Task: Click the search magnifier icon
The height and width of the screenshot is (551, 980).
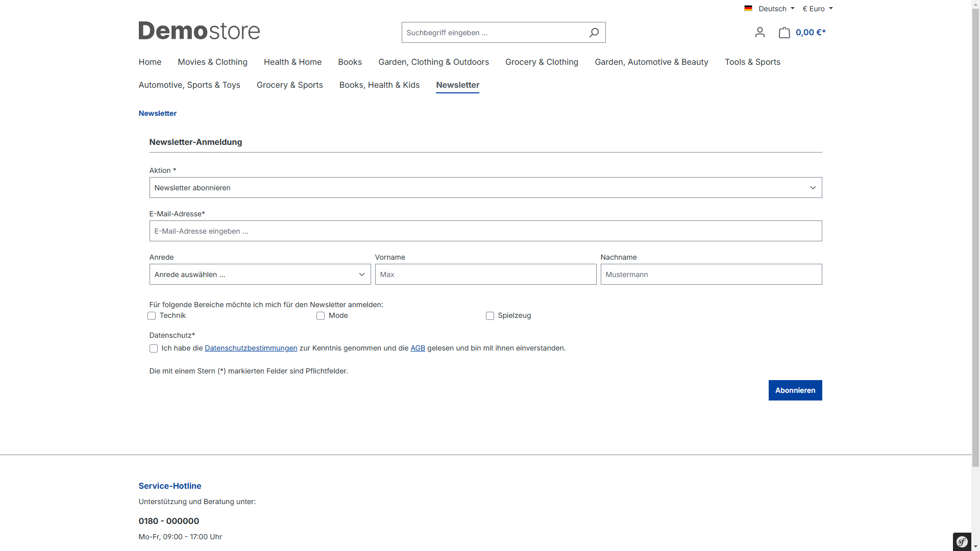Action: (594, 33)
